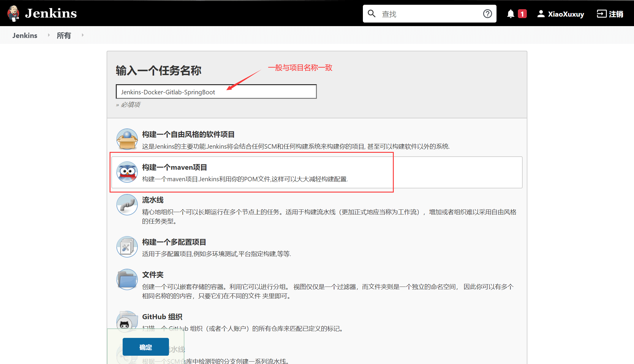This screenshot has height=364, width=634.
Task: Select the maven project owl icon
Action: [x=127, y=172]
